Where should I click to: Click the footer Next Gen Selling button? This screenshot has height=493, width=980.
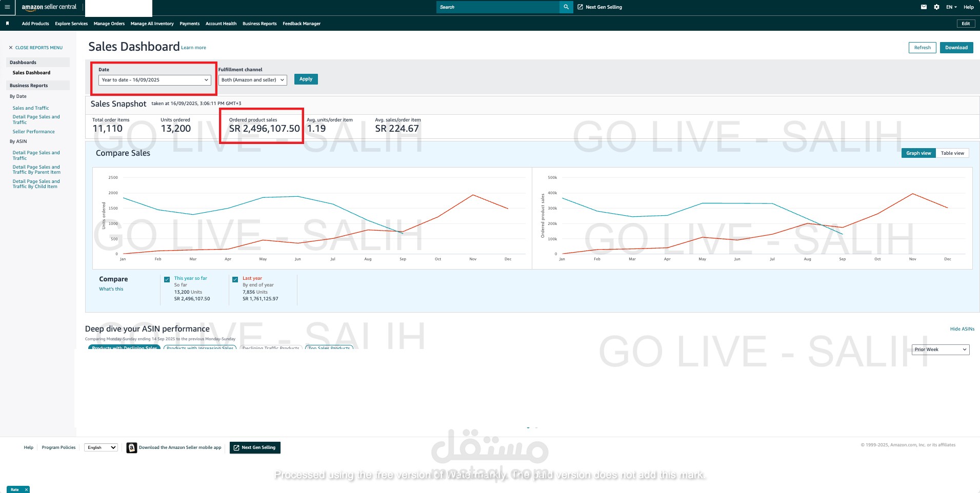point(255,447)
